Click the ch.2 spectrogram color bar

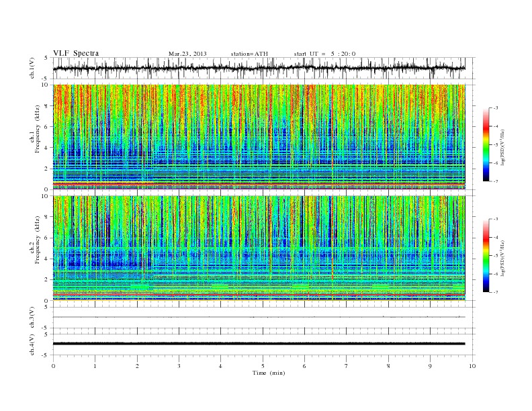point(486,256)
